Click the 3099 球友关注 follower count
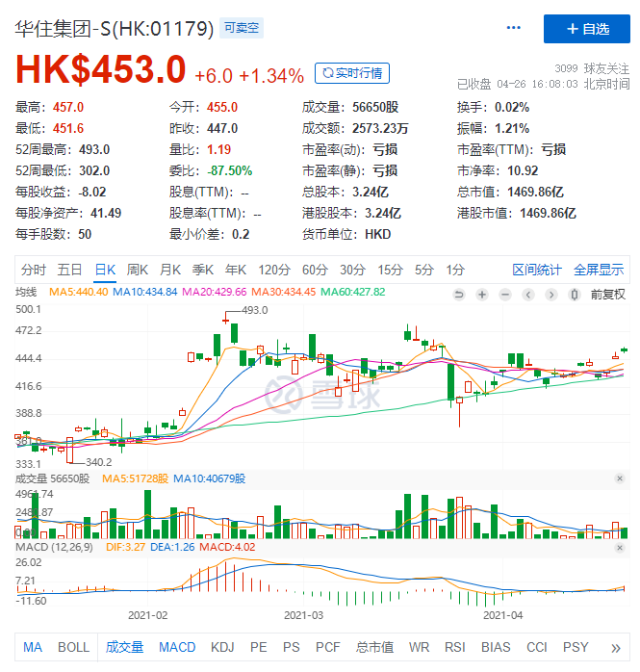The height and width of the screenshot is (672, 640). point(592,68)
